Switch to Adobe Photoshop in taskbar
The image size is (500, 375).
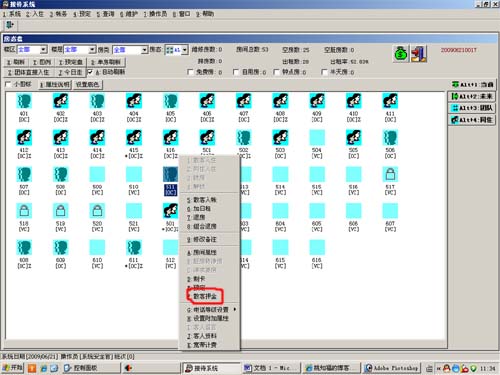[392, 368]
